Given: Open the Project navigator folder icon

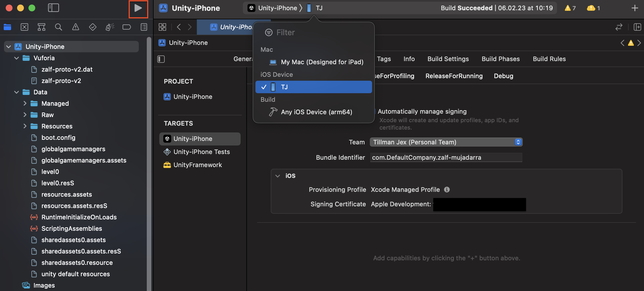Looking at the screenshot, I should (x=7, y=27).
